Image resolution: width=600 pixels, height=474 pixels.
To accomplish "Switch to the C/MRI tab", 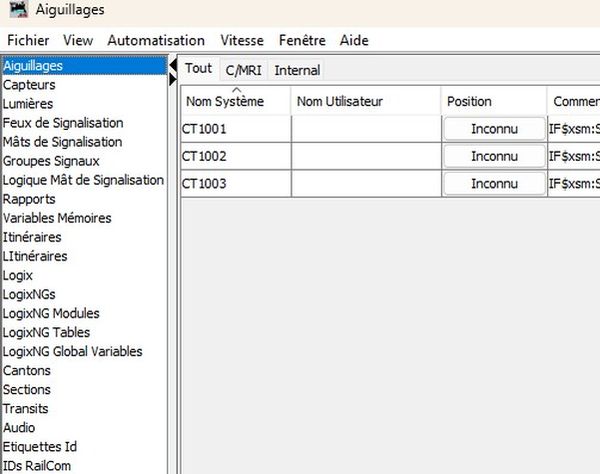I will tap(243, 70).
